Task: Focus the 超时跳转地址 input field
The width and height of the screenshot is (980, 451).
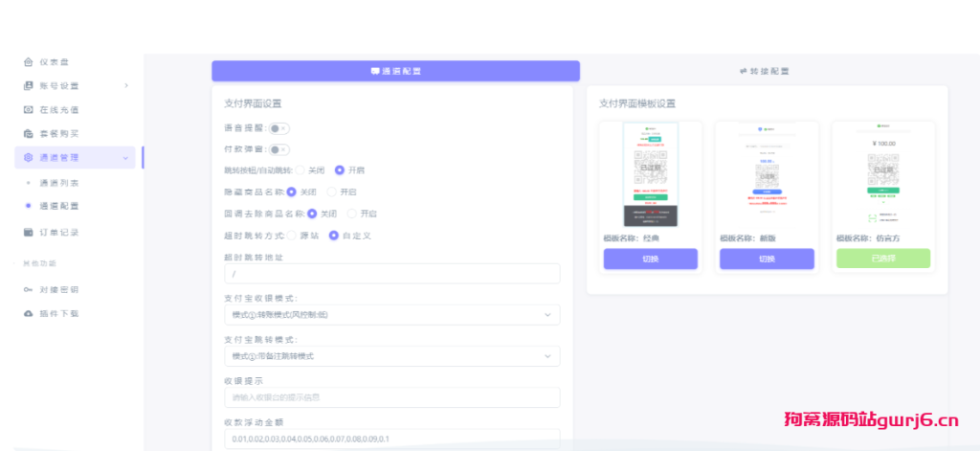Action: click(391, 273)
